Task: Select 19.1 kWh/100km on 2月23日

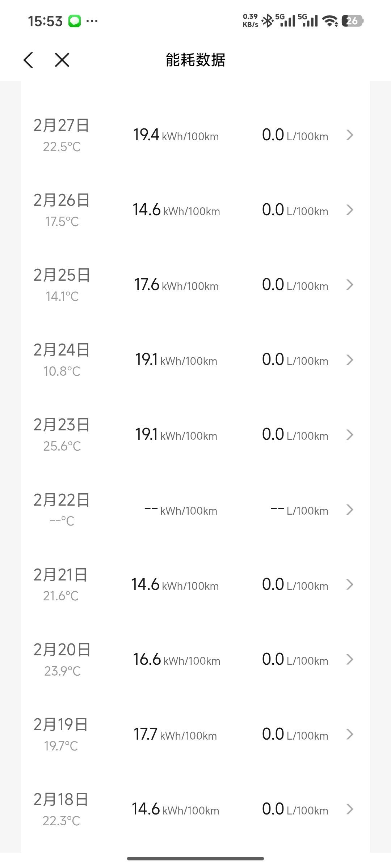Action: (176, 434)
